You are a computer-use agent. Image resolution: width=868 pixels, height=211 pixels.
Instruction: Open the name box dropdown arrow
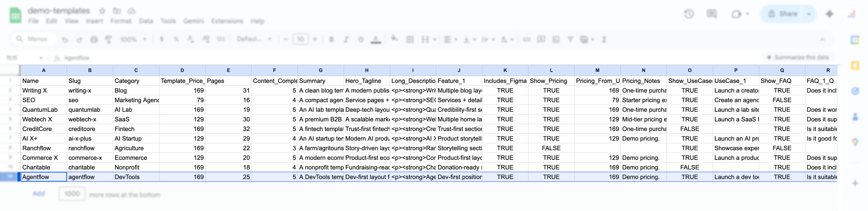point(41,58)
